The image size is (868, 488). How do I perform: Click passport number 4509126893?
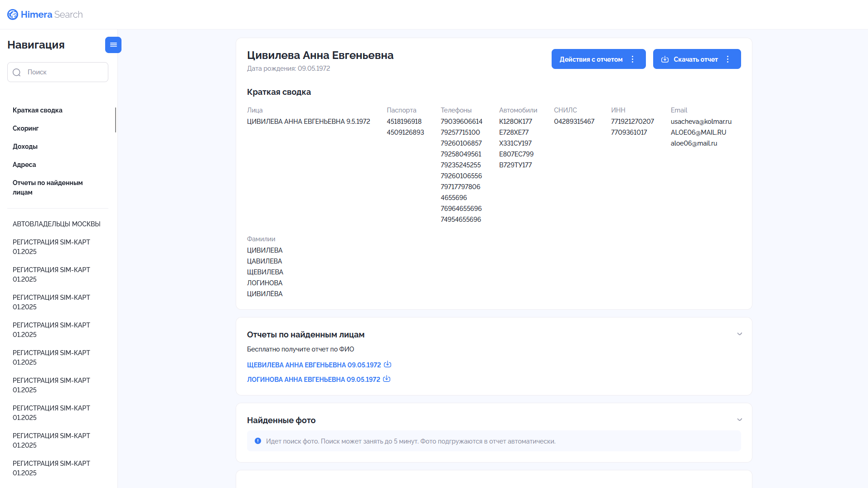pyautogui.click(x=405, y=132)
